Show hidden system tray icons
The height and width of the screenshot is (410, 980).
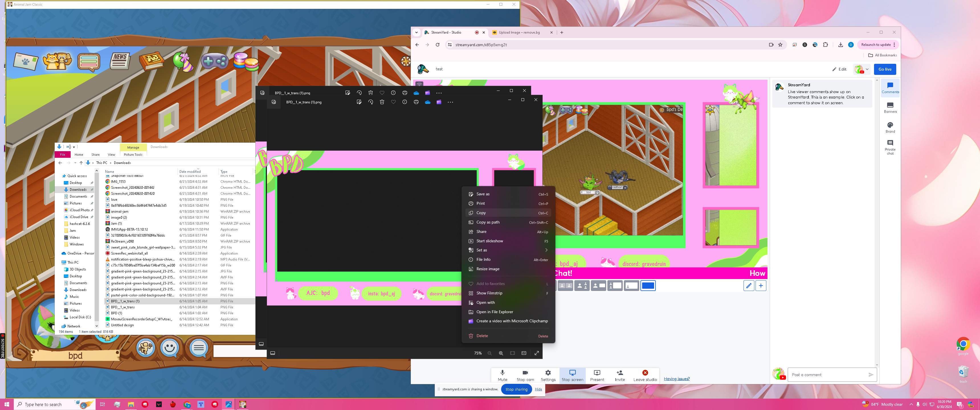click(x=911, y=404)
